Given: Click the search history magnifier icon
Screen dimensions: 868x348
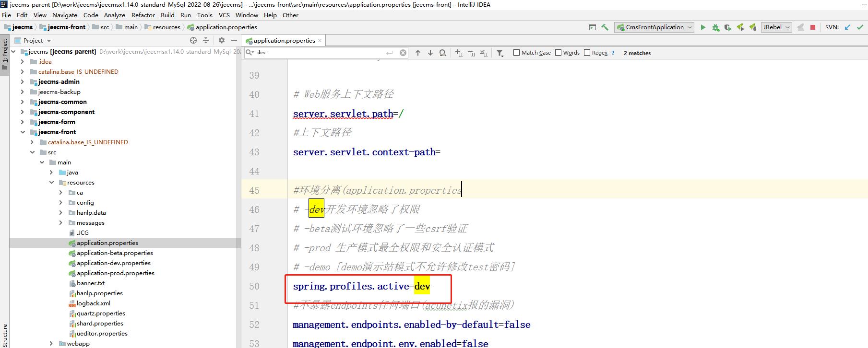Looking at the screenshot, I should tap(250, 52).
